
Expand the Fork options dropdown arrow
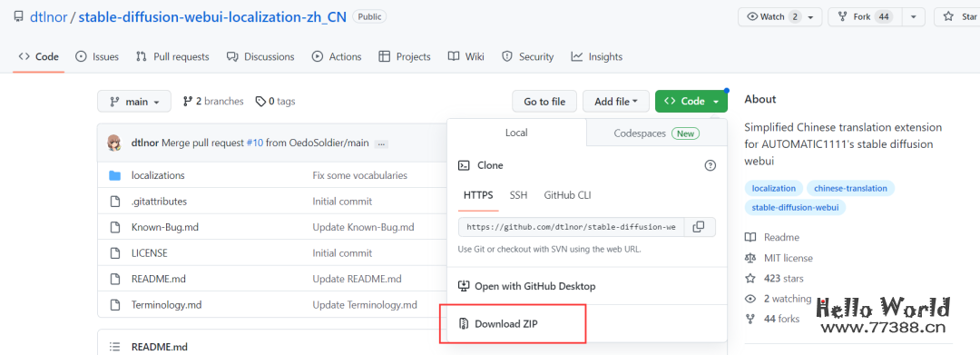click(x=913, y=17)
